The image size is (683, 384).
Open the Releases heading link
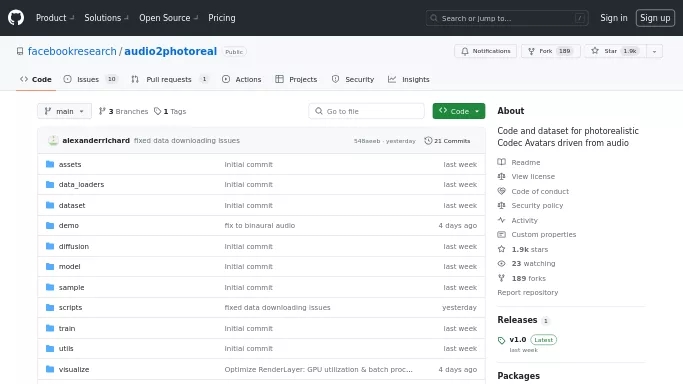tap(517, 320)
